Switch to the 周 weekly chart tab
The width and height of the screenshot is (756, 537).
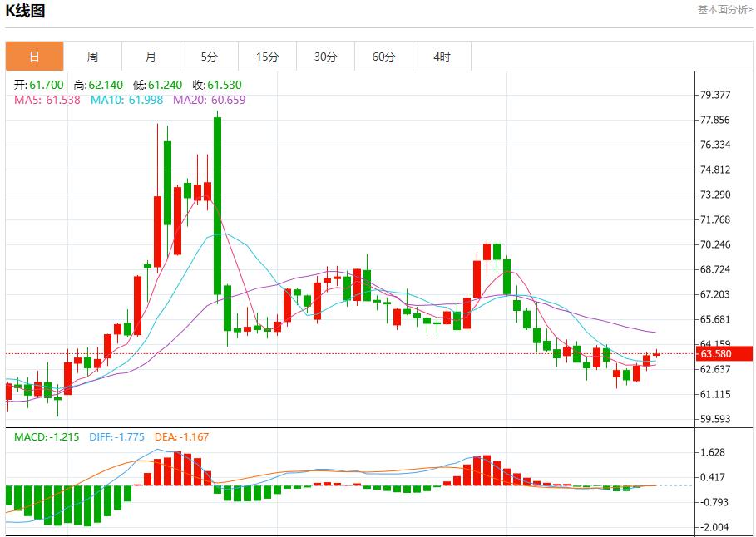(92, 56)
